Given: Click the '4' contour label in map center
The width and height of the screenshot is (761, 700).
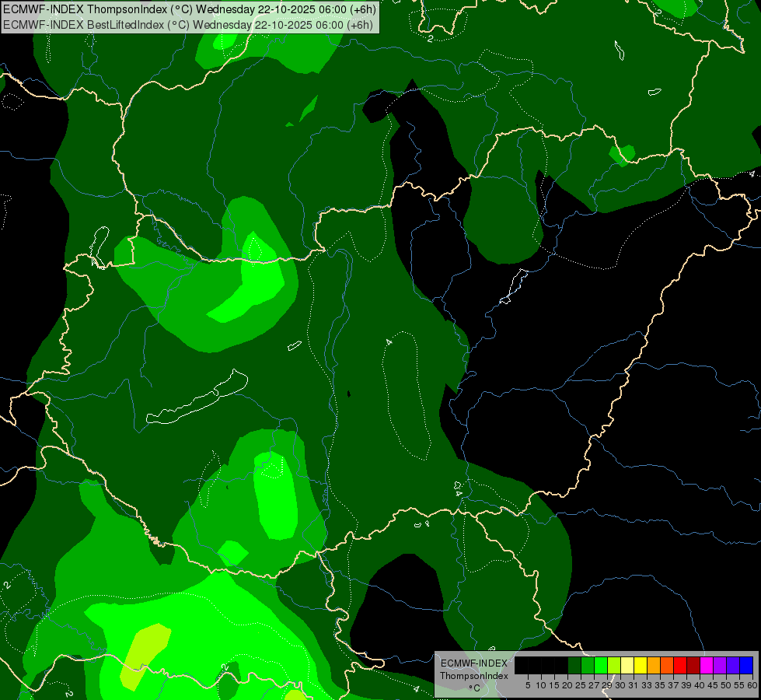Looking at the screenshot, I should click(389, 342).
